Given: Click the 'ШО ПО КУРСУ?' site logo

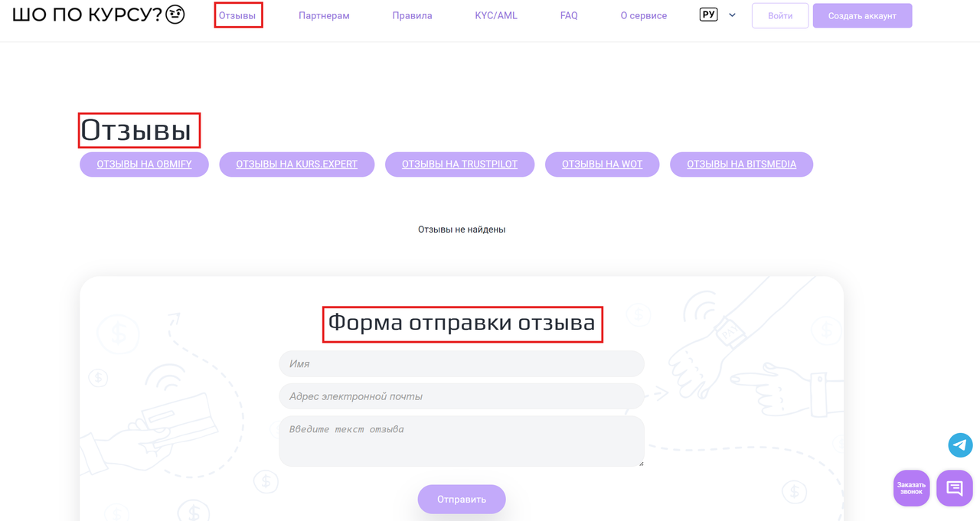Looking at the screenshot, I should click(99, 15).
